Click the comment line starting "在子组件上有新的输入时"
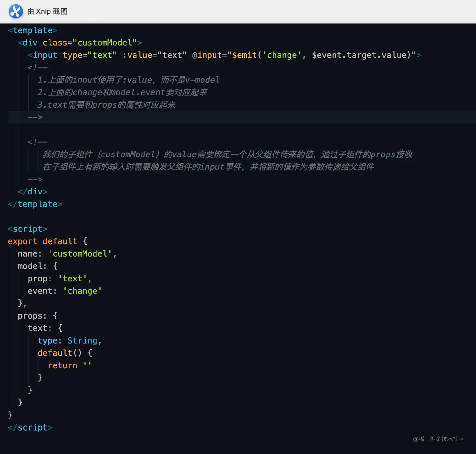 [x=208, y=167]
